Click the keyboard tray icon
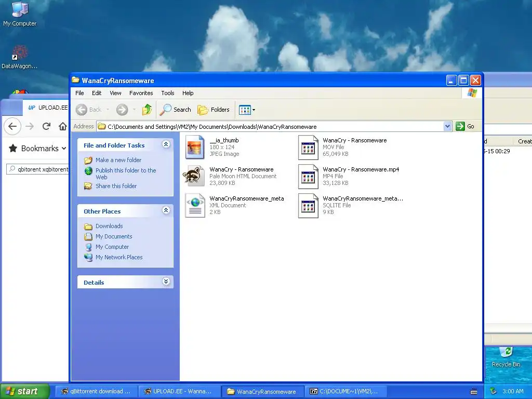The image size is (532, 399). tap(474, 392)
